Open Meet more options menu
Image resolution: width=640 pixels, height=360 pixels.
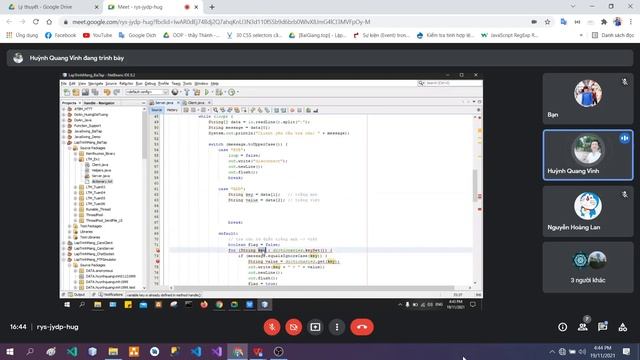337,327
